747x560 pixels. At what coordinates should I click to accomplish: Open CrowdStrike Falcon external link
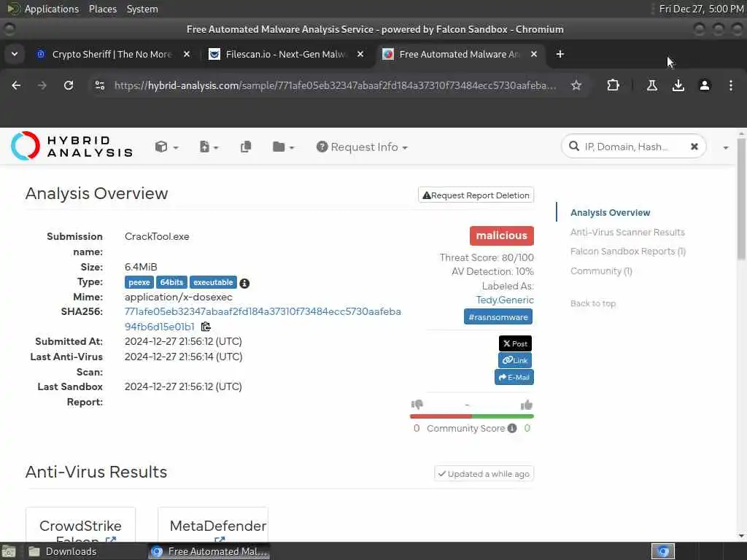[111, 540]
